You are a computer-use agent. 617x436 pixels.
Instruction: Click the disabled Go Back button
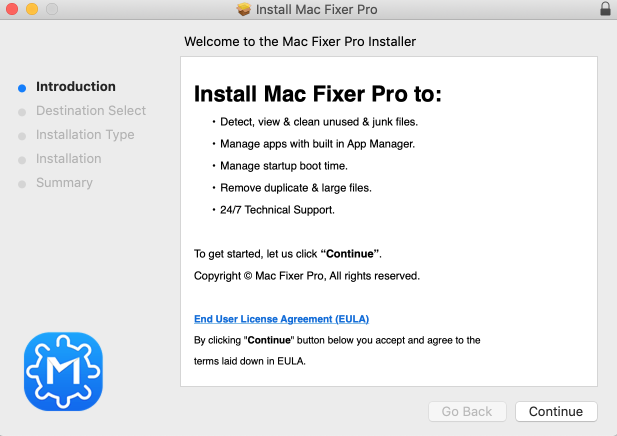click(x=467, y=411)
